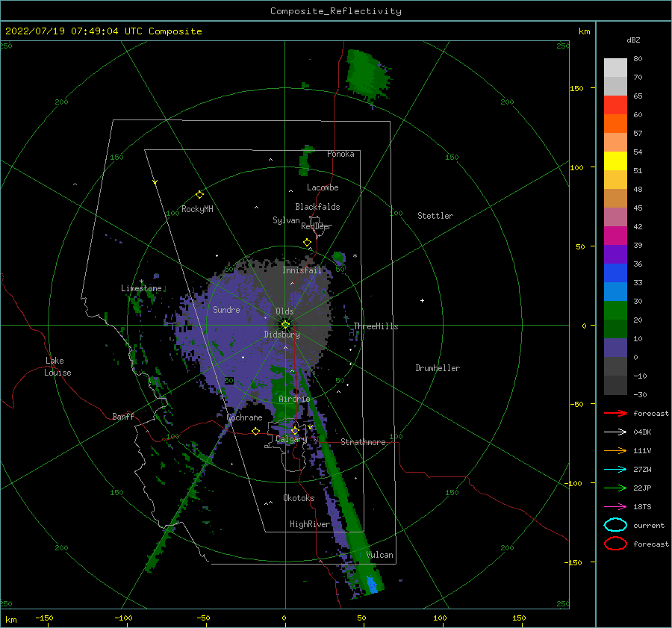The width and height of the screenshot is (672, 628).
Task: Click the cyan 27ZW arrow icon
Action: (615, 470)
